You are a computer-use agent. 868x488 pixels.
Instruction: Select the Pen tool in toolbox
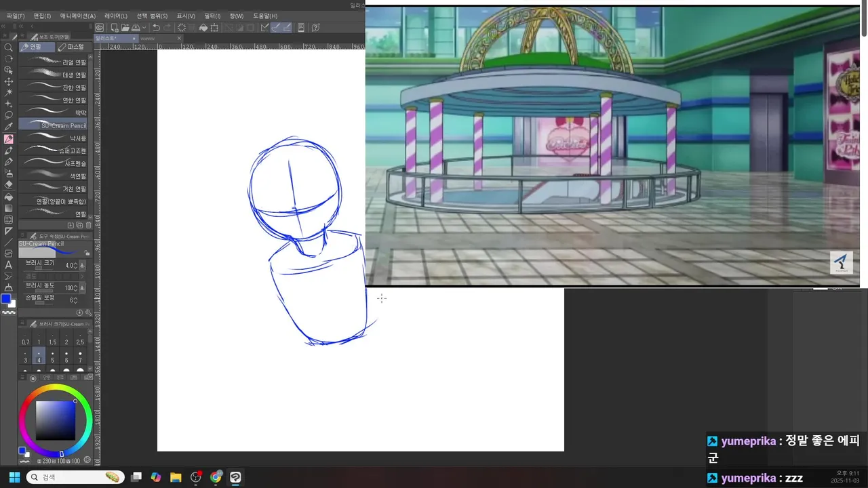(x=9, y=161)
